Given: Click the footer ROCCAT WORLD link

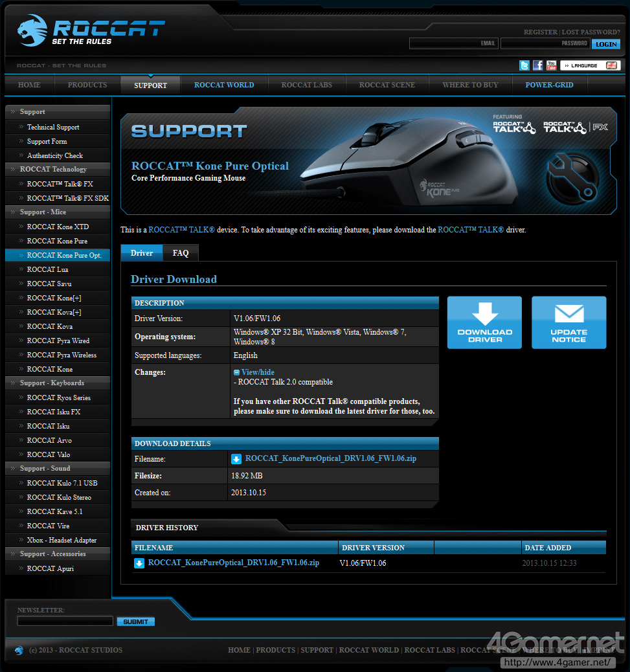Looking at the screenshot, I should click(x=368, y=650).
